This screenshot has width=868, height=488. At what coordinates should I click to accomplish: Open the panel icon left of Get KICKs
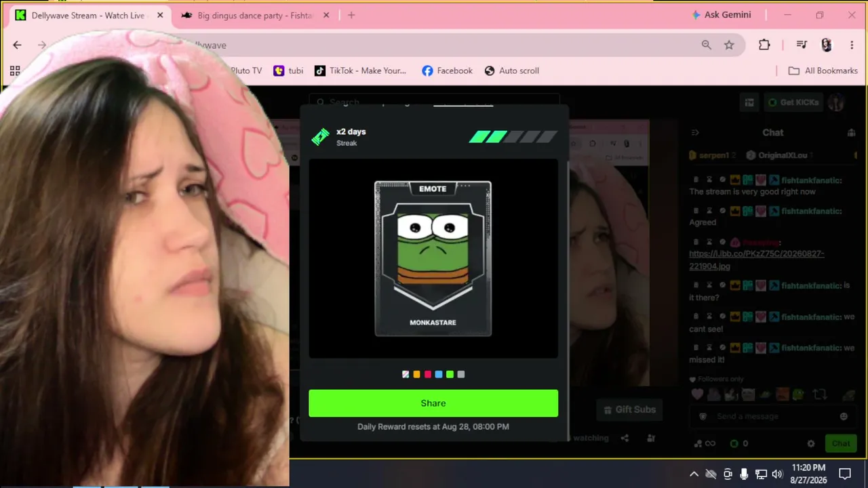(749, 102)
